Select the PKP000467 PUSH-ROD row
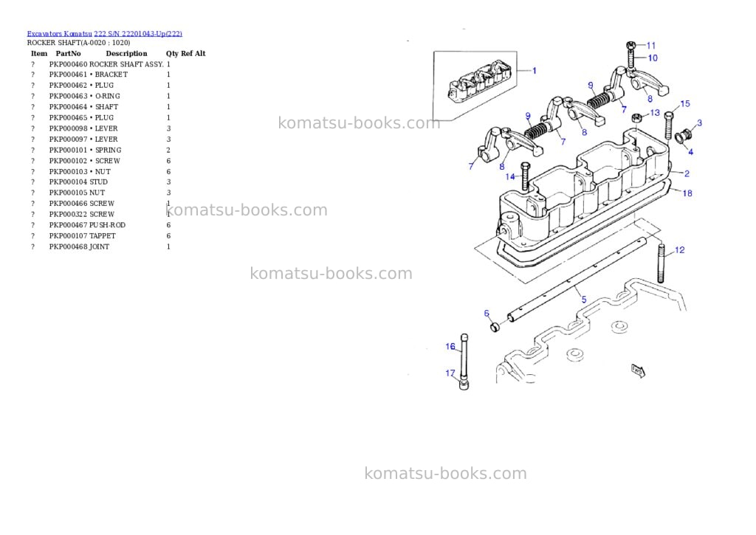The width and height of the screenshot is (756, 535). pos(100,225)
